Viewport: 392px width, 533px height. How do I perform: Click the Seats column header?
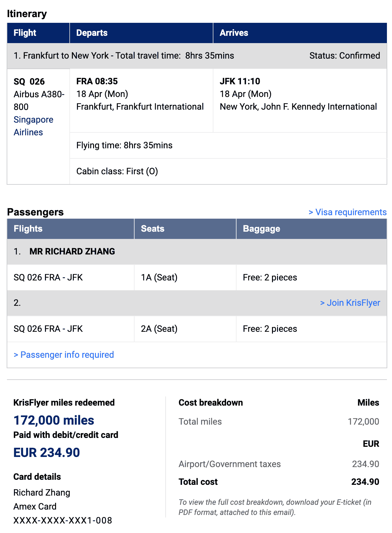[152, 228]
